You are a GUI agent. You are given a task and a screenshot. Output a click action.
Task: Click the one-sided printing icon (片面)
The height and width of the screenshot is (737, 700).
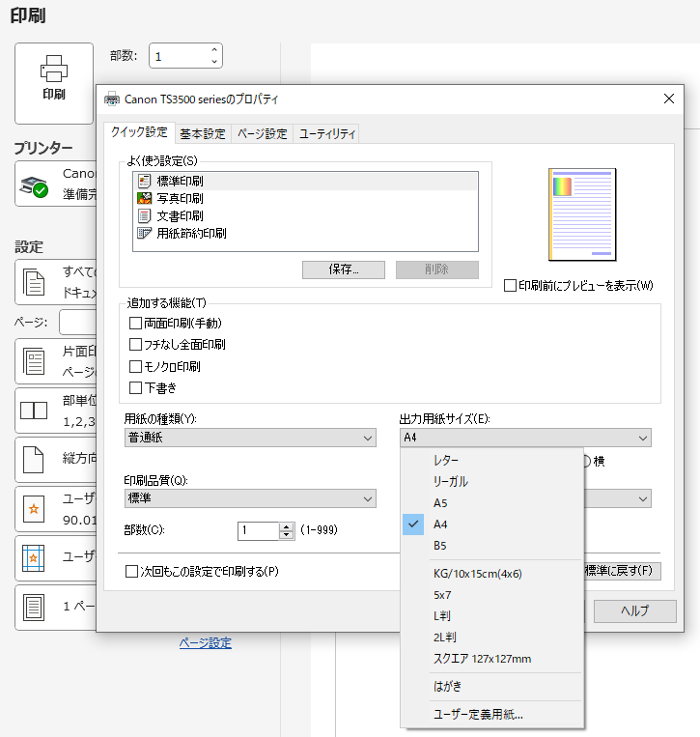[x=34, y=361]
